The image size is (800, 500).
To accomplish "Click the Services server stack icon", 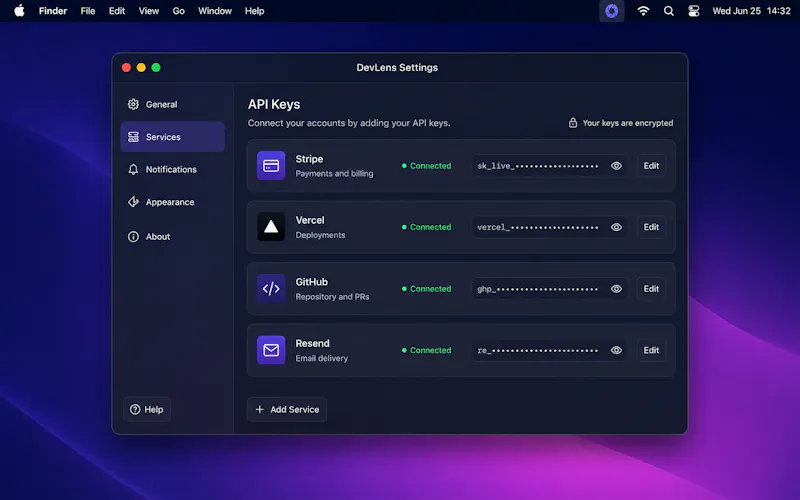I will tap(133, 137).
